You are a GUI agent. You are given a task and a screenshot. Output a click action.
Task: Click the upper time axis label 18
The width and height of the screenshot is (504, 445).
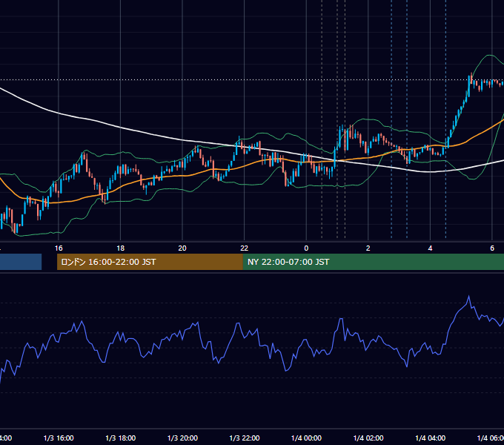(121, 248)
